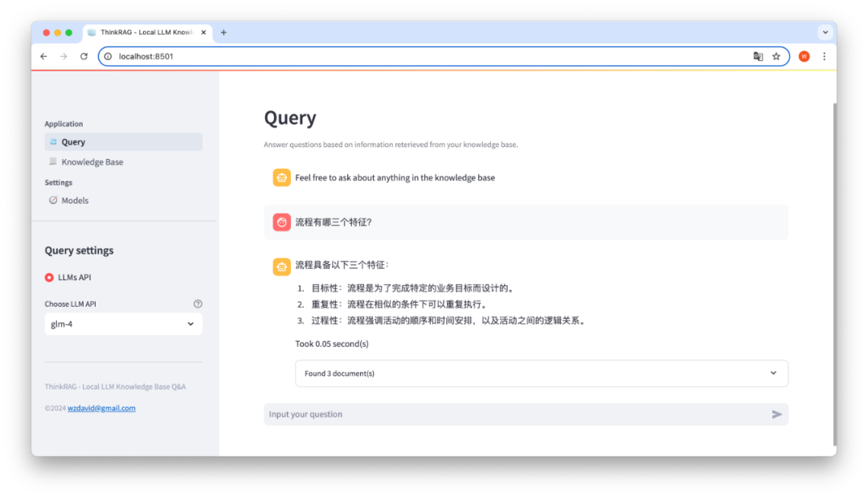Click the Models settings icon
Screen dimensions: 868x497
pos(55,200)
